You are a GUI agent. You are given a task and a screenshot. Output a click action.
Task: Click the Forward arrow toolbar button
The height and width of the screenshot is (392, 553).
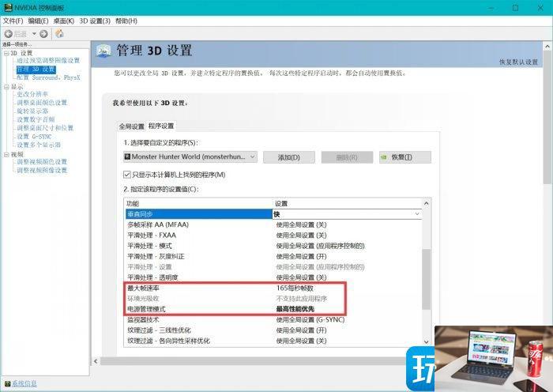point(43,34)
